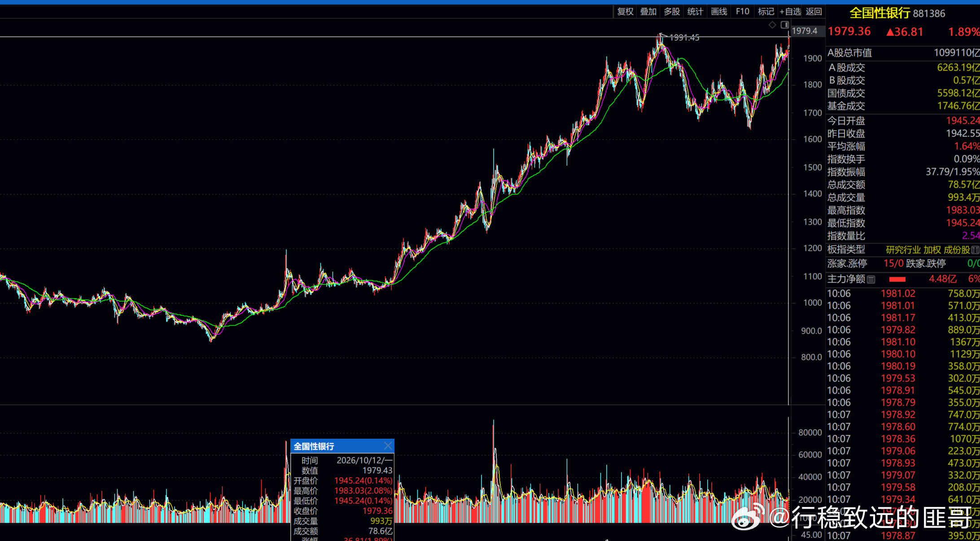Viewport: 980px width, 541px height.
Task: Click the 全国性银行 881386 title
Action: (897, 13)
